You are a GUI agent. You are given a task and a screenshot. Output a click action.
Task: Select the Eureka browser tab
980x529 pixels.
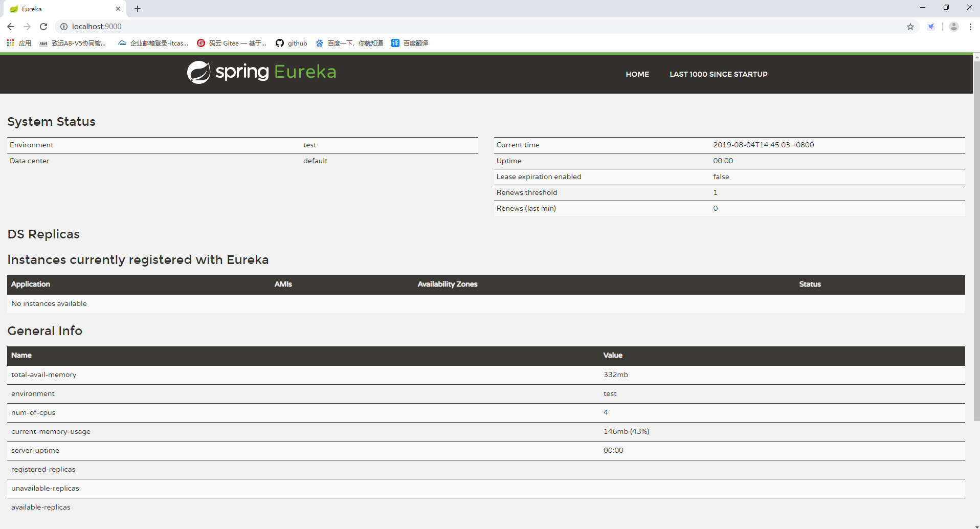coord(64,9)
